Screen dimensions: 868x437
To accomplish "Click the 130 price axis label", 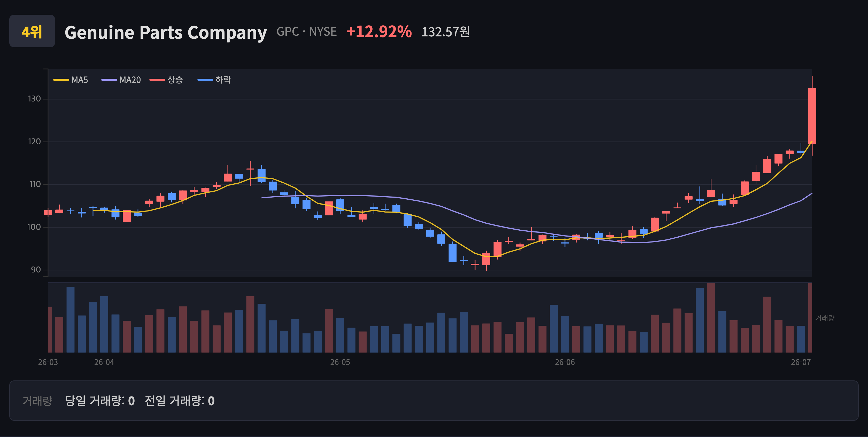I will click(34, 99).
